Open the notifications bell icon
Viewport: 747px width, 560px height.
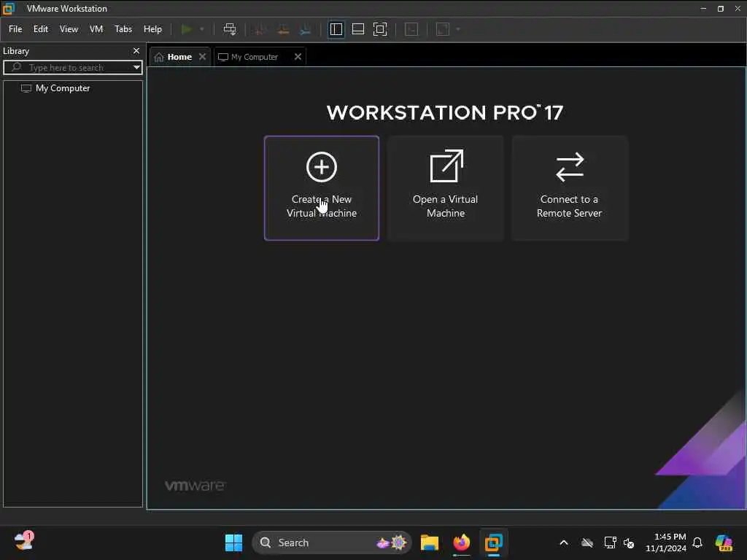pyautogui.click(x=697, y=542)
